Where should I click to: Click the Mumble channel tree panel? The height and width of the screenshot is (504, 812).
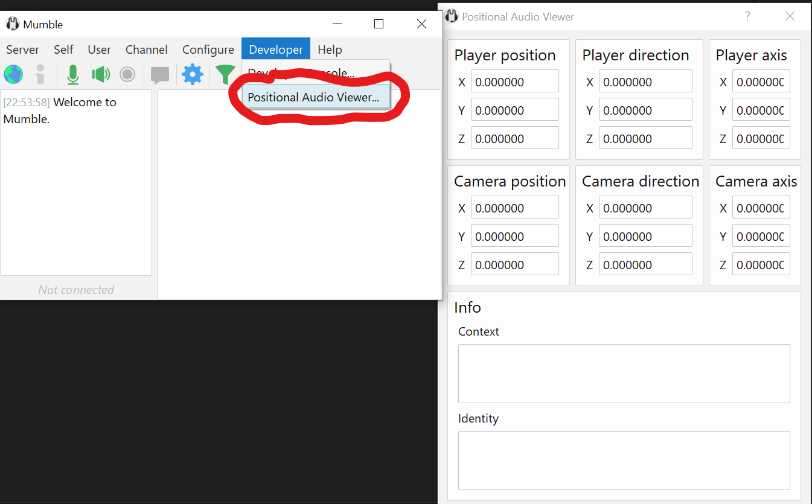[299, 194]
